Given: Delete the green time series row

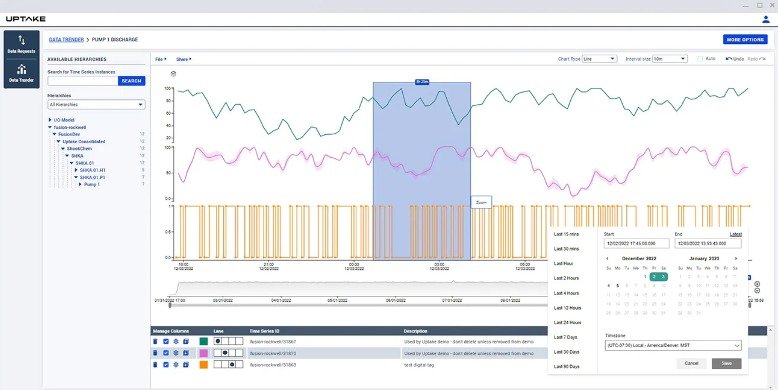Looking at the screenshot, I should click(155, 341).
